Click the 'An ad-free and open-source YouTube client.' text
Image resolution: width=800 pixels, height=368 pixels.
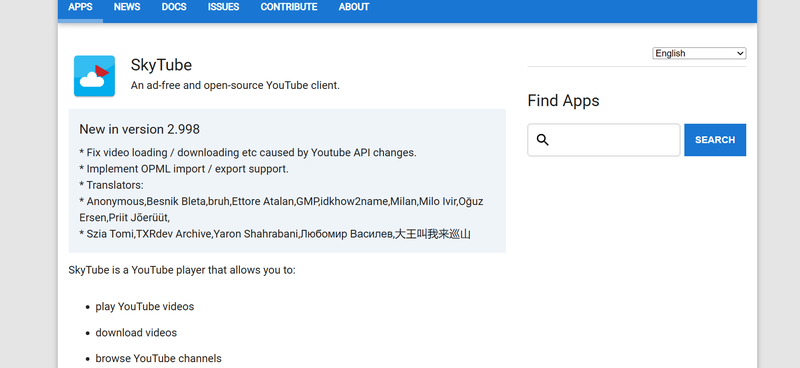(235, 86)
